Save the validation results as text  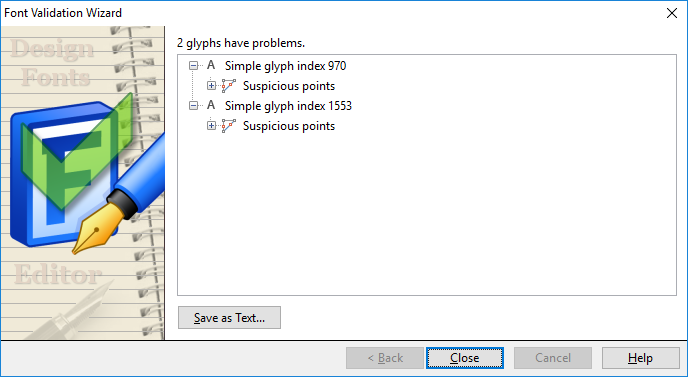229,318
